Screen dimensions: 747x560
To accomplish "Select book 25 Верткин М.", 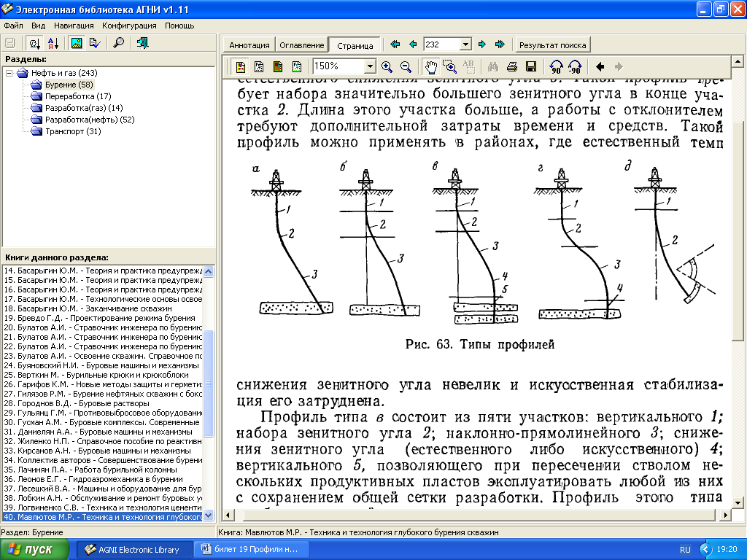I will click(103, 375).
